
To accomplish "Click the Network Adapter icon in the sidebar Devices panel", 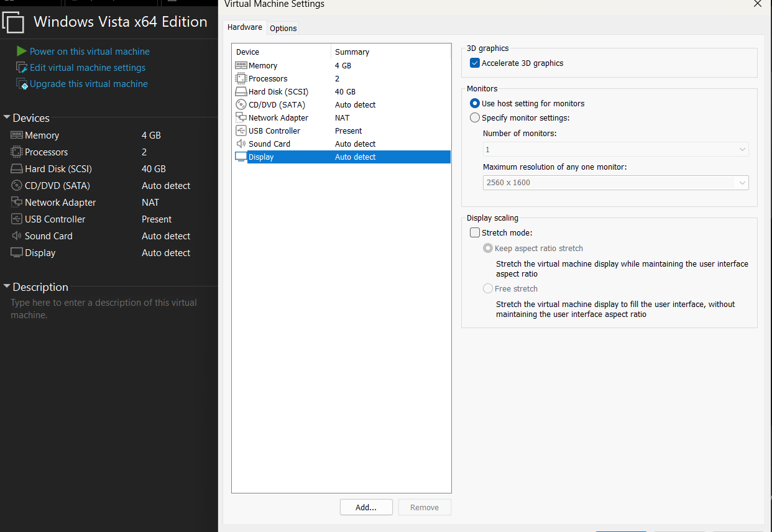I will [x=16, y=202].
